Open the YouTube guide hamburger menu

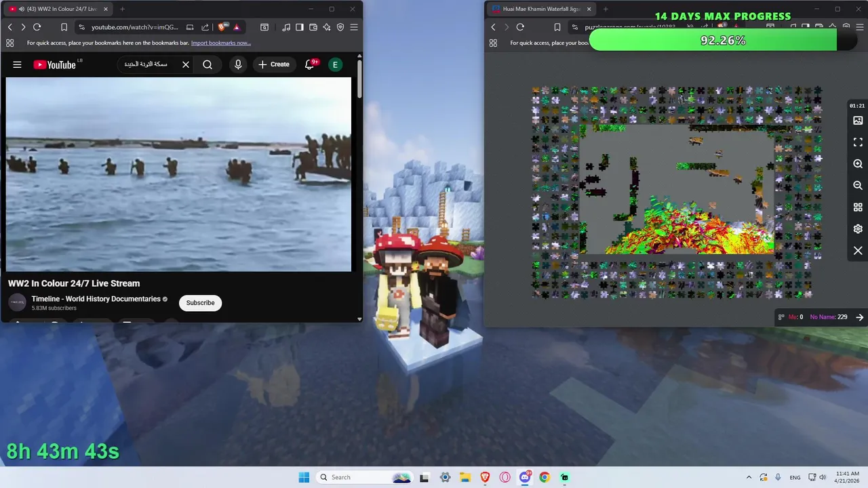pyautogui.click(x=17, y=64)
